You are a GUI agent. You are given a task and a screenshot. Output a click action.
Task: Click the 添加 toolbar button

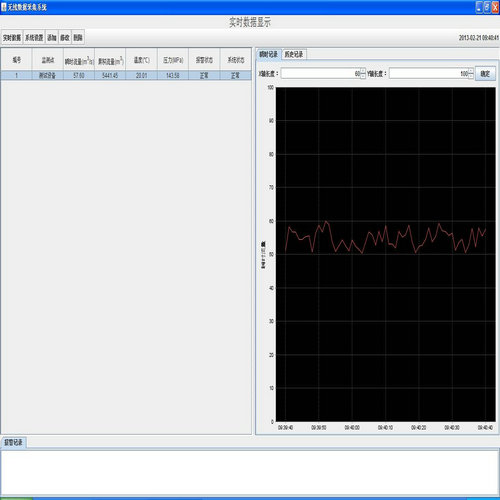52,38
